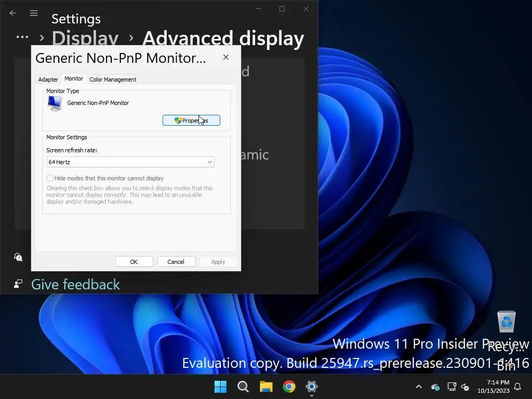The image size is (532, 399).
Task: Cancel the monitor properties dialog
Action: click(x=176, y=262)
